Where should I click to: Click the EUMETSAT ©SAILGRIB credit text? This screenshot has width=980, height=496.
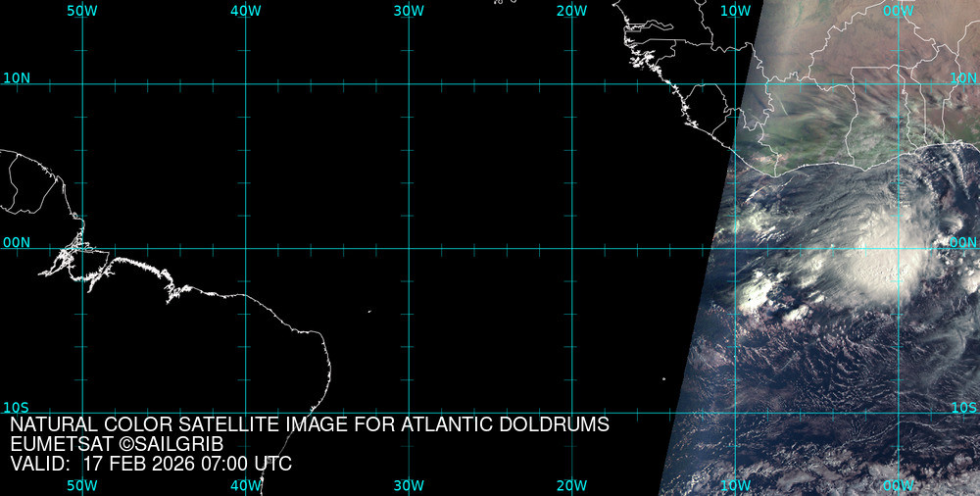click(x=120, y=444)
